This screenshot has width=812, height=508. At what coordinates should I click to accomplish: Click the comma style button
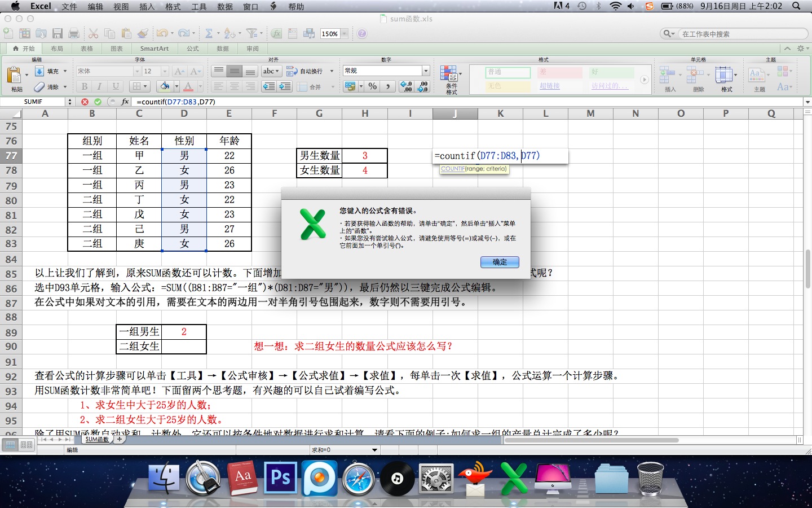tap(388, 86)
